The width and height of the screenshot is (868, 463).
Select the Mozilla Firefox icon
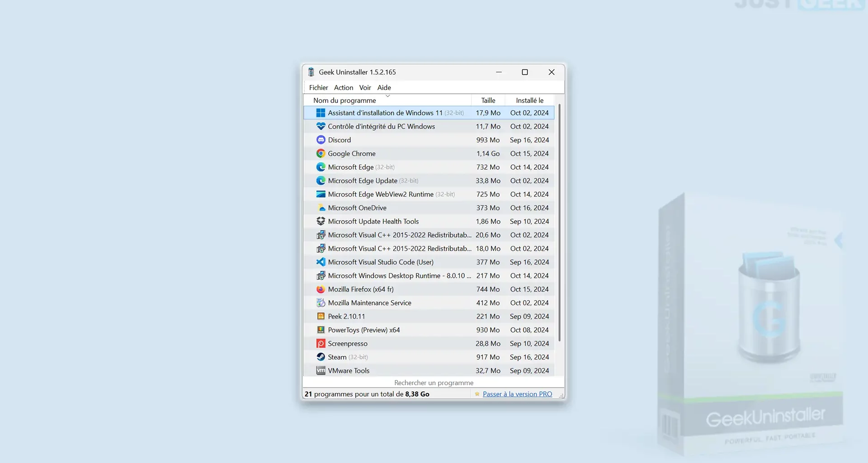pyautogui.click(x=321, y=289)
